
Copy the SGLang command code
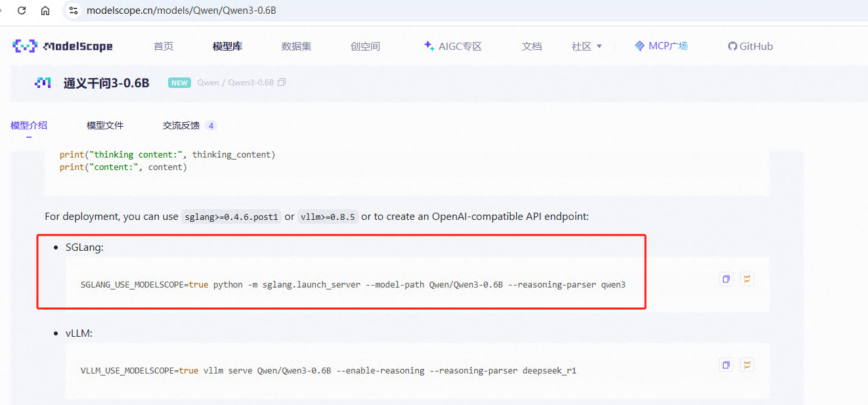(726, 279)
